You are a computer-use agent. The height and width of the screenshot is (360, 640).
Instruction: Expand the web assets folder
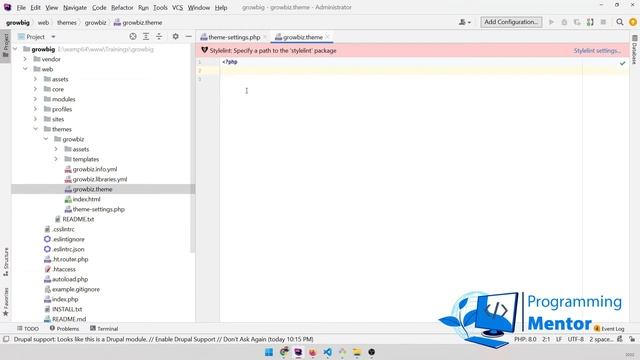pos(36,79)
